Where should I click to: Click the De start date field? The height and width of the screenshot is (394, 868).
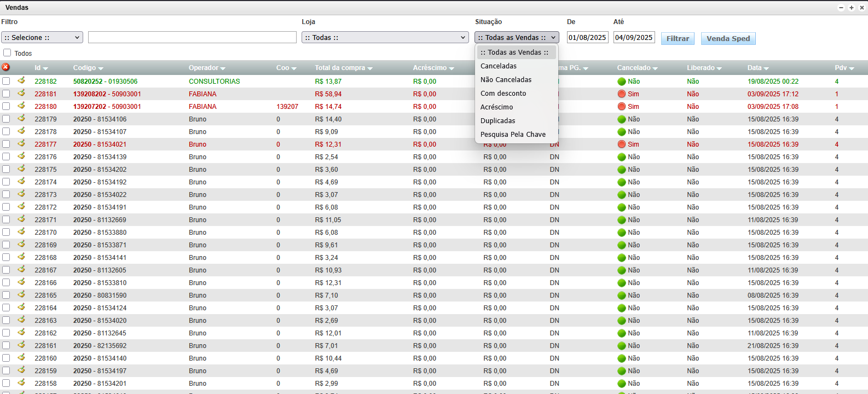pyautogui.click(x=587, y=37)
